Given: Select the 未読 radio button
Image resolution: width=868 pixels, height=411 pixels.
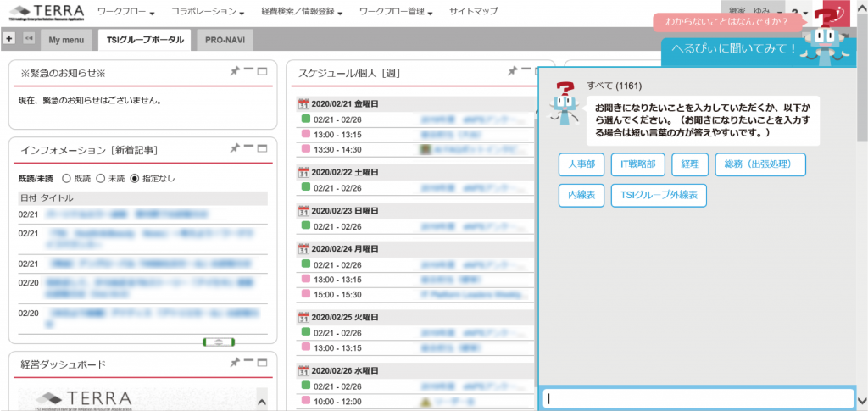Looking at the screenshot, I should [101, 179].
